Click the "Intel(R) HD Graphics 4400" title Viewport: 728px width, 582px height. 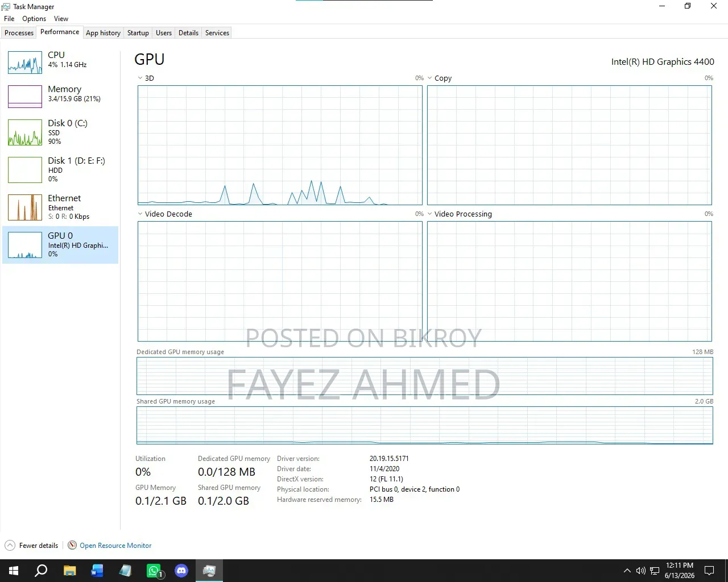tap(663, 62)
